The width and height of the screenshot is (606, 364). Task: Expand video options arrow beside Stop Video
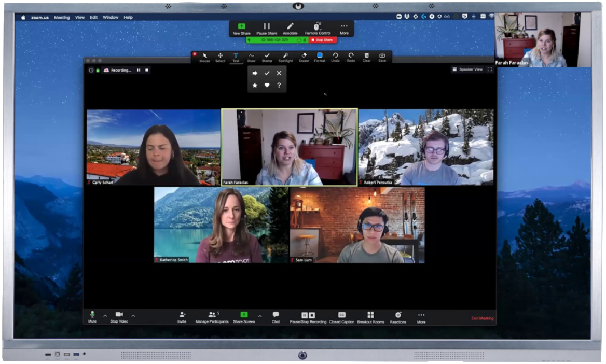133,315
